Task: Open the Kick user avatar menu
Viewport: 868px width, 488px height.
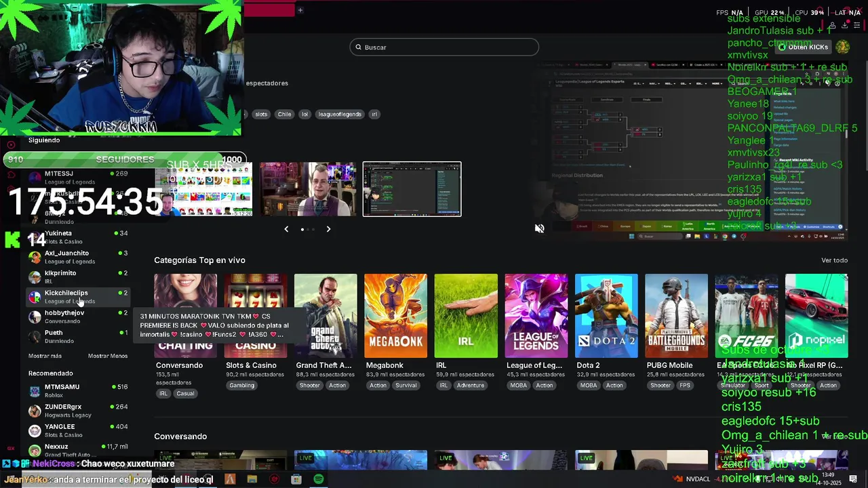Action: pyautogui.click(x=842, y=47)
